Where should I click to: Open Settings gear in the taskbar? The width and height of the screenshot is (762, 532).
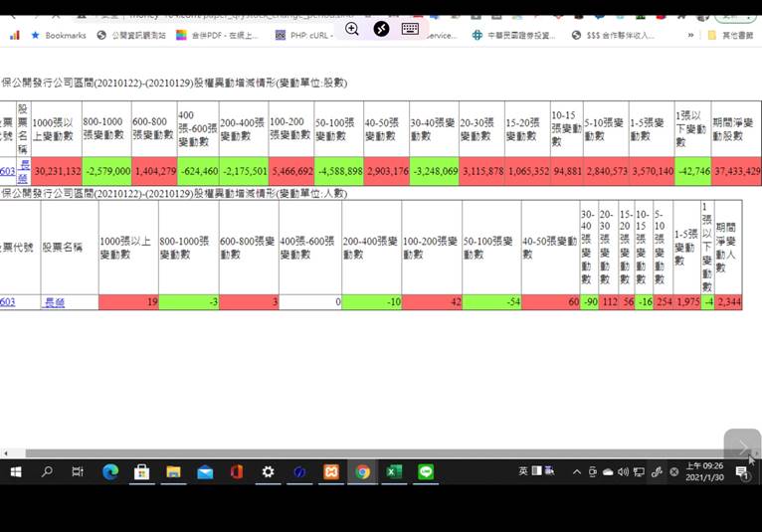[x=268, y=472]
